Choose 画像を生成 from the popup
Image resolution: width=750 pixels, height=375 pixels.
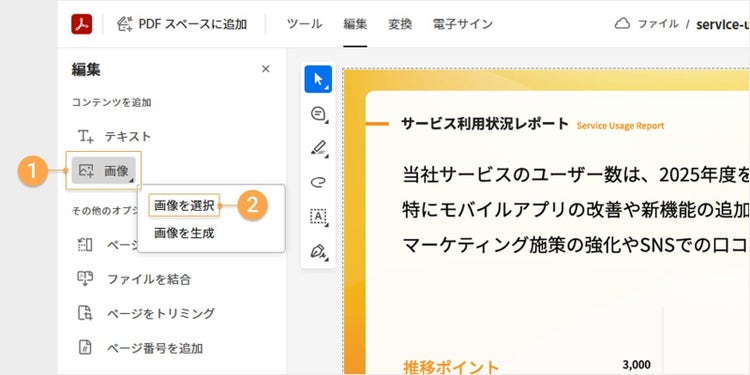[184, 233]
